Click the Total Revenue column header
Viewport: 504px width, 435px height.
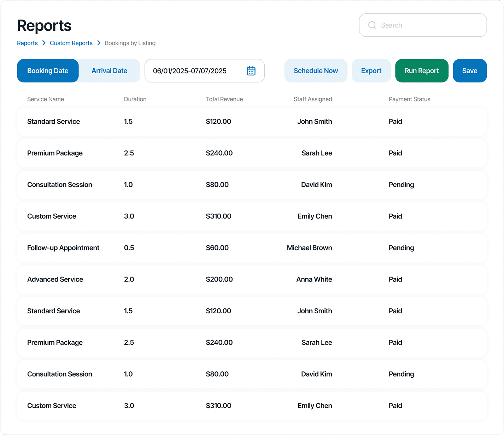(224, 99)
